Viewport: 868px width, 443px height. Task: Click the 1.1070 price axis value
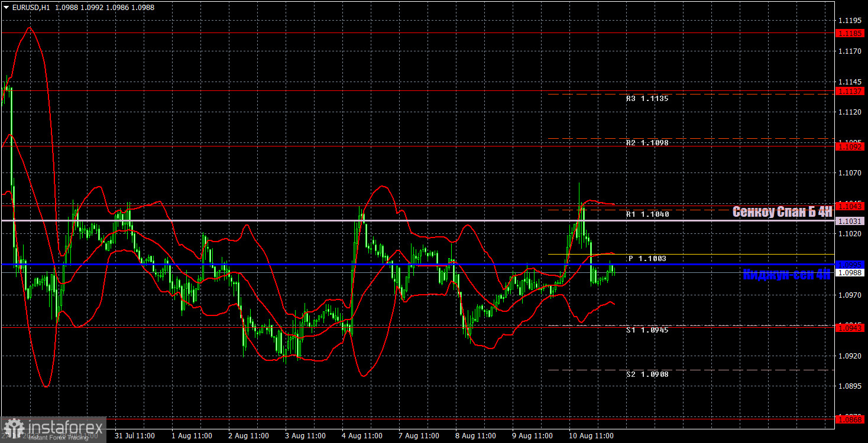850,172
